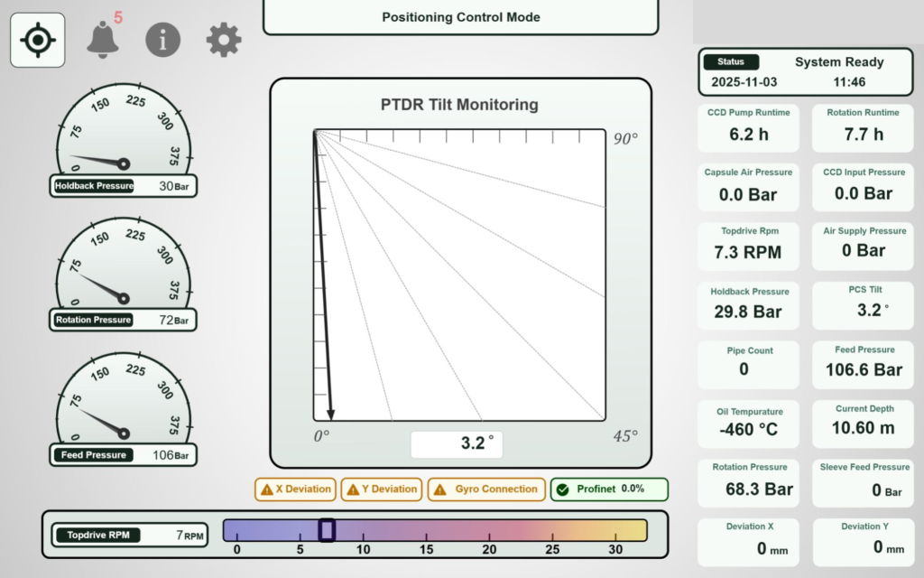Select the Sleeve Feed Pressure card
The image size is (924, 578).
[863, 483]
